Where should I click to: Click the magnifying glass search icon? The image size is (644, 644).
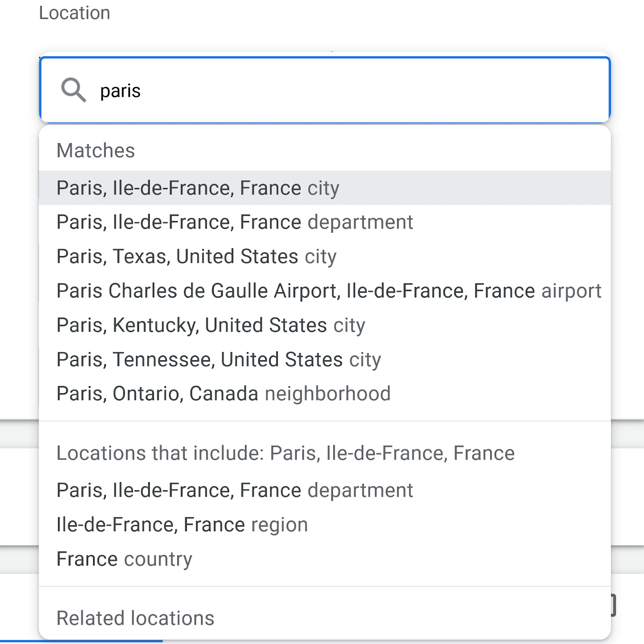[75, 90]
